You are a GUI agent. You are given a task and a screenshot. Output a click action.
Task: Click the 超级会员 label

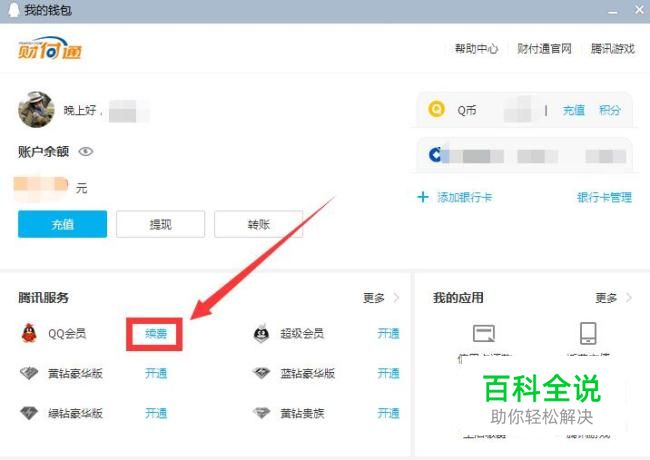coord(302,334)
